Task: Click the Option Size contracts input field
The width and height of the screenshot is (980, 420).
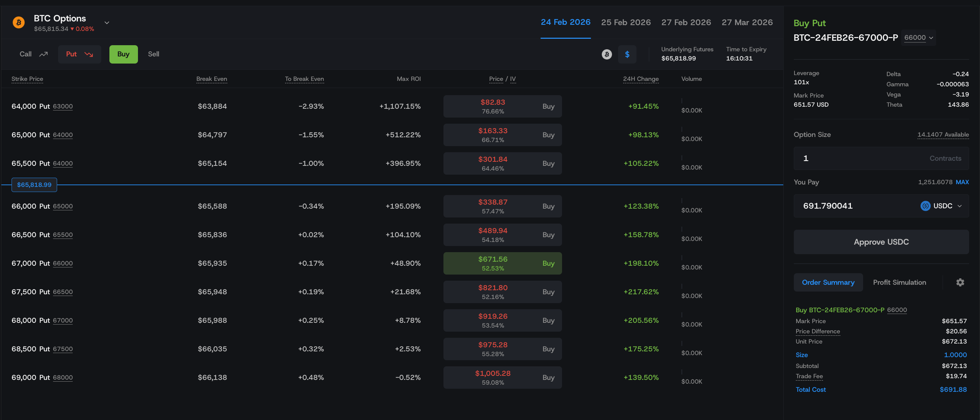Action: click(863, 158)
